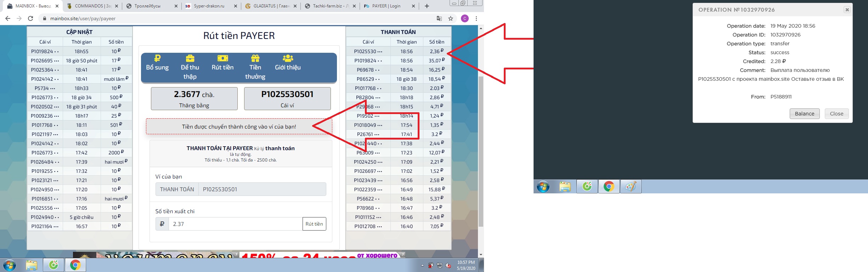This screenshot has height=272, width=868.
Task: Click the From value P5188911 in the Payeer dialog
Action: click(781, 97)
